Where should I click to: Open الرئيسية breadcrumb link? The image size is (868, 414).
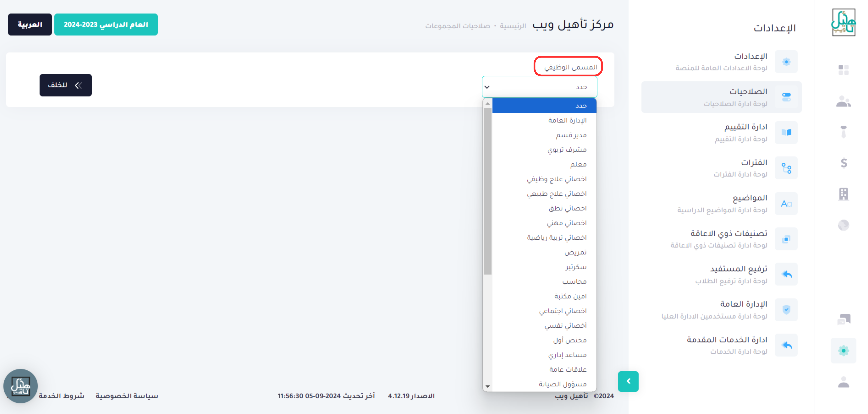point(512,26)
